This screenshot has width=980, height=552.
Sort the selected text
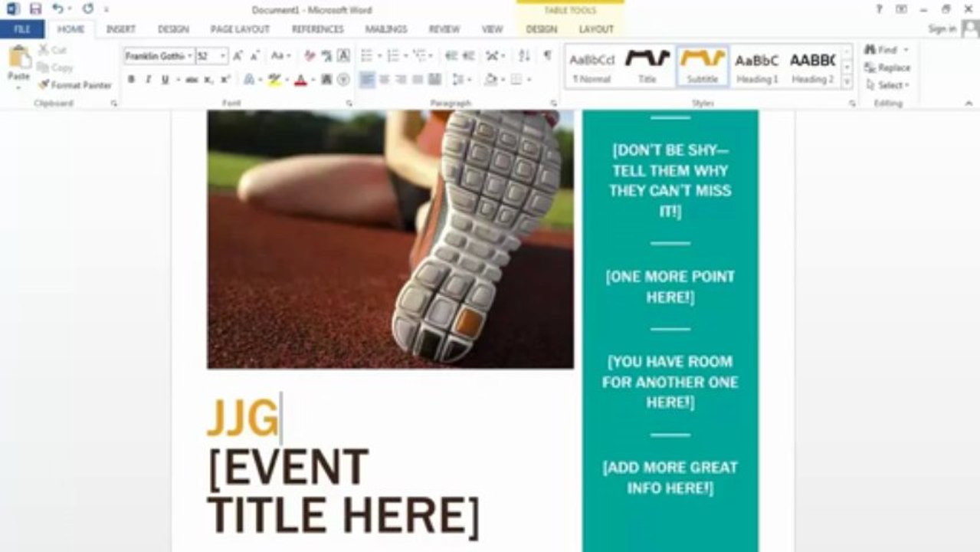(x=524, y=56)
